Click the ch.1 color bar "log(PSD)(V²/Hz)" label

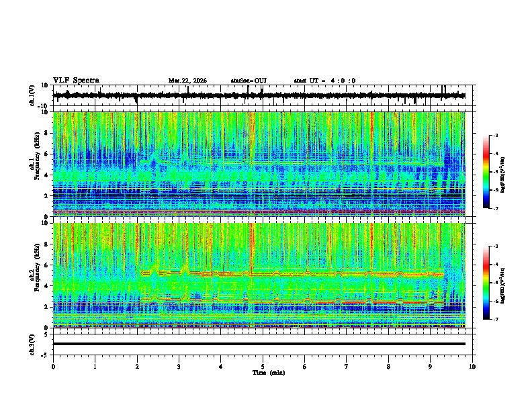coord(503,175)
